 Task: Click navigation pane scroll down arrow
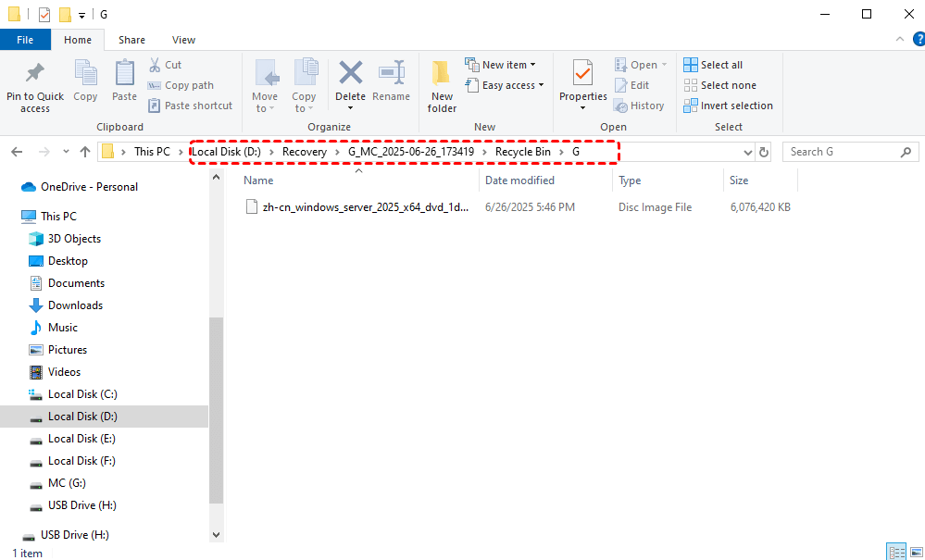click(216, 535)
